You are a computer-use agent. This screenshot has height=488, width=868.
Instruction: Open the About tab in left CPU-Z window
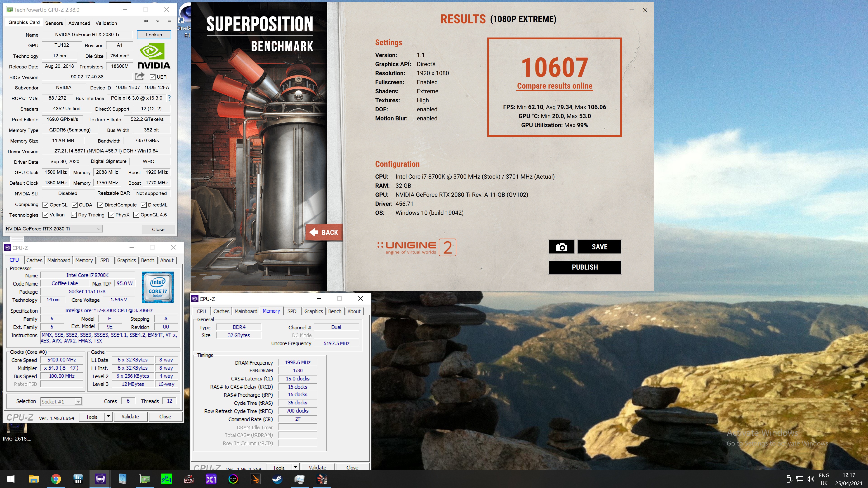tap(167, 260)
